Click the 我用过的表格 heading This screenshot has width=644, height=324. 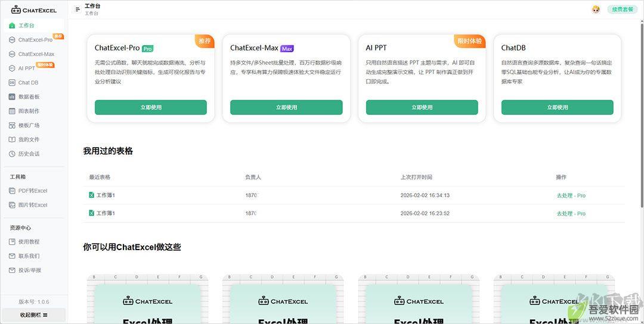(x=108, y=151)
